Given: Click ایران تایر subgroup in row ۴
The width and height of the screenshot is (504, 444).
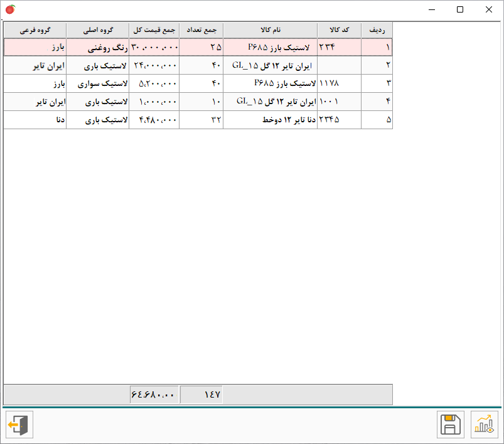Looking at the screenshot, I should [35, 102].
